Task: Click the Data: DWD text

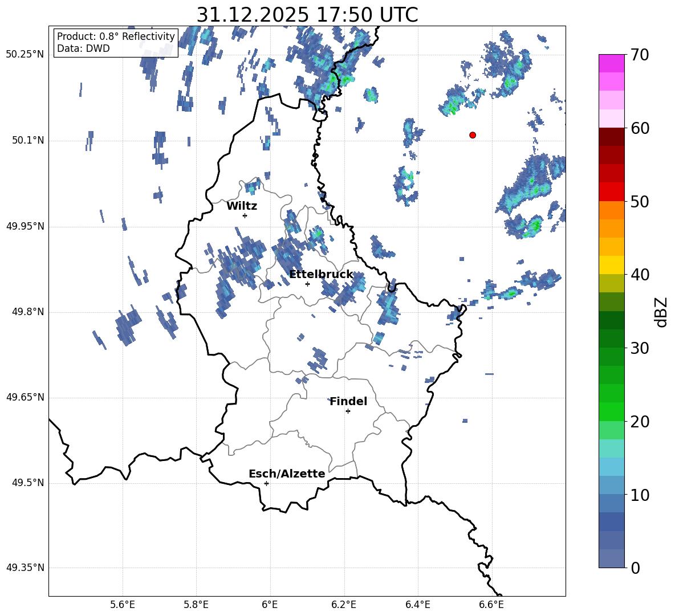Action: (83, 48)
